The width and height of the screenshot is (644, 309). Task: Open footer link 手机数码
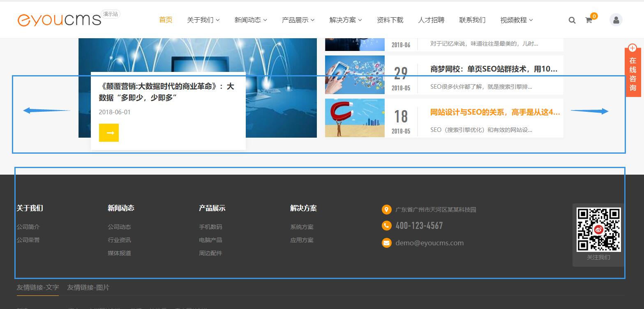(211, 227)
